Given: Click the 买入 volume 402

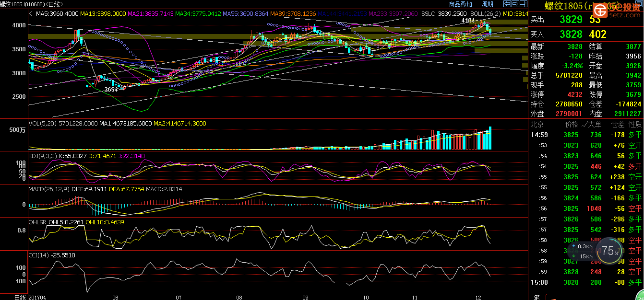Looking at the screenshot, I should [598, 34].
